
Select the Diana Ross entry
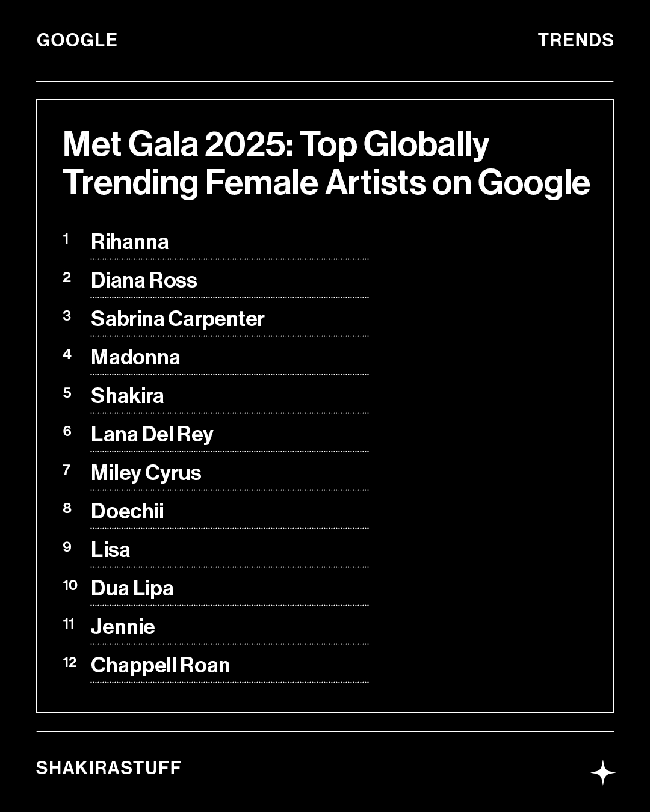pos(144,280)
